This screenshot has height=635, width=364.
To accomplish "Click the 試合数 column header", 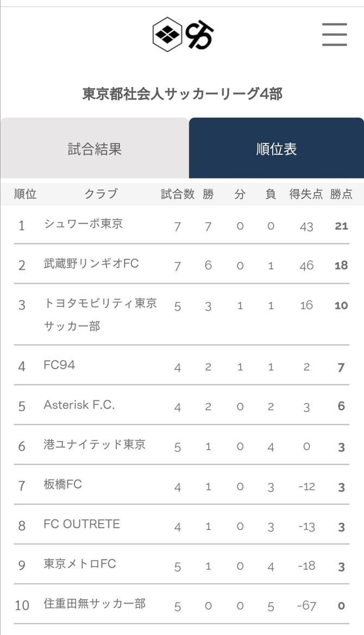I will coord(178,194).
